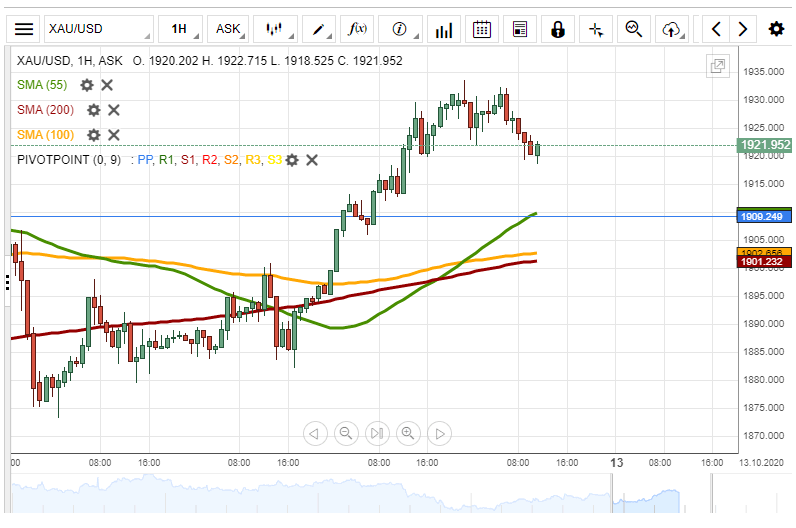
Task: Toggle the chart lock padlock icon
Action: click(558, 29)
